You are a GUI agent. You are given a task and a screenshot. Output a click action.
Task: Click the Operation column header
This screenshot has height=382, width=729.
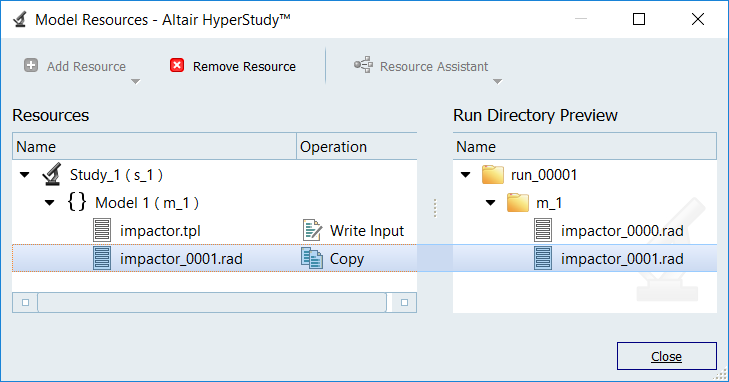[357, 146]
